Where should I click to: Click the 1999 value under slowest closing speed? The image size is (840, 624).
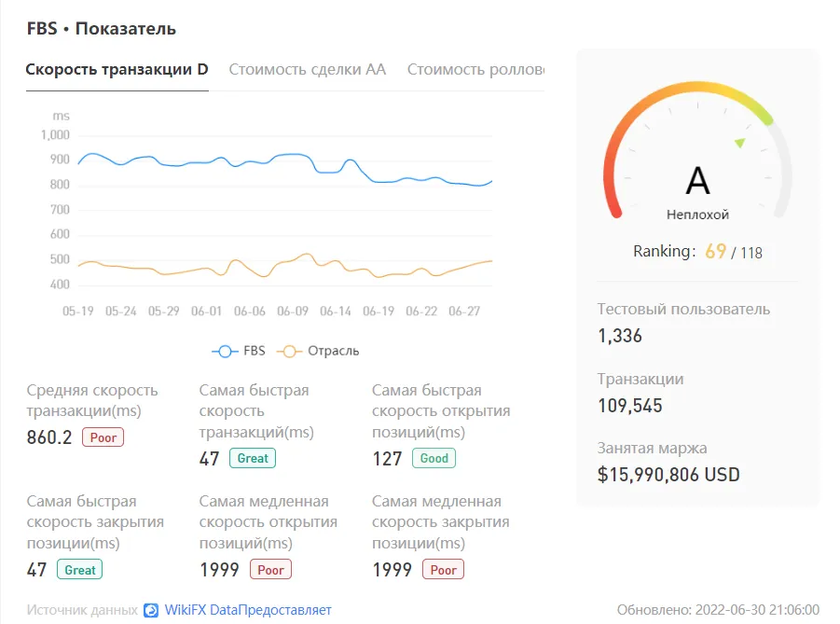coord(392,570)
